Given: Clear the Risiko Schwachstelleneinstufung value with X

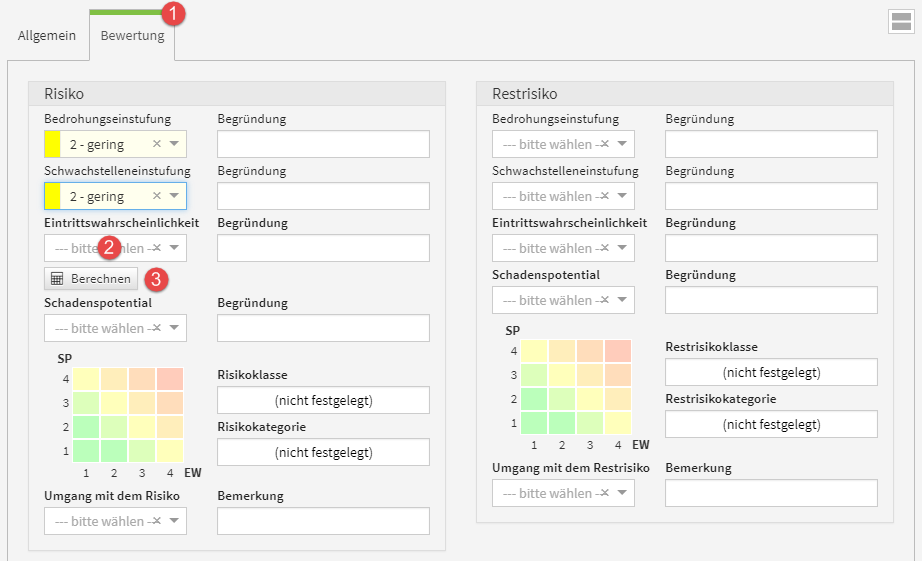Looking at the screenshot, I should [156, 196].
